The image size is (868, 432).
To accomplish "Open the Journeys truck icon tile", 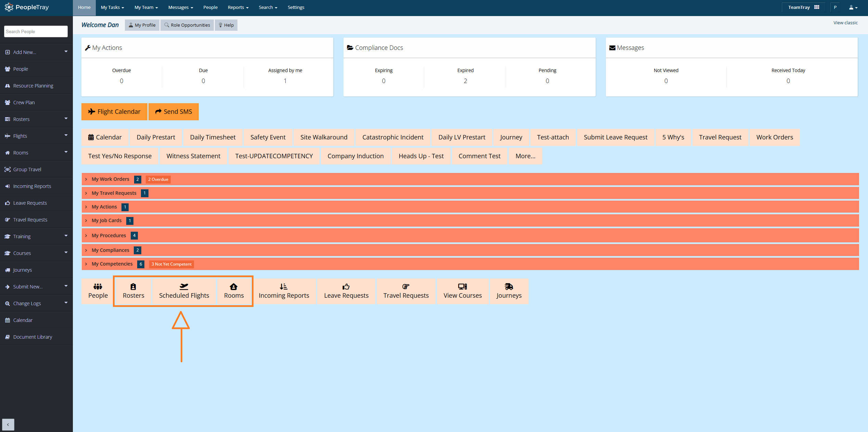I will tap(509, 291).
